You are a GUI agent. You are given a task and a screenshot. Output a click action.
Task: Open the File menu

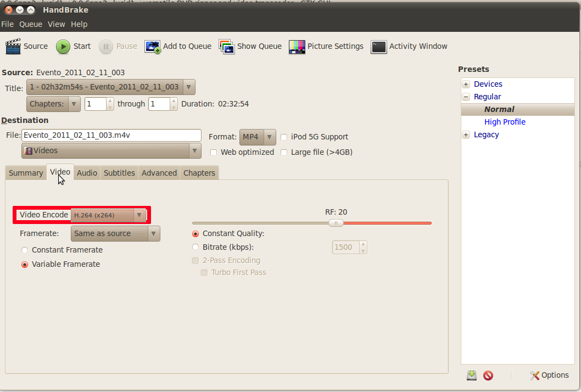[7, 24]
